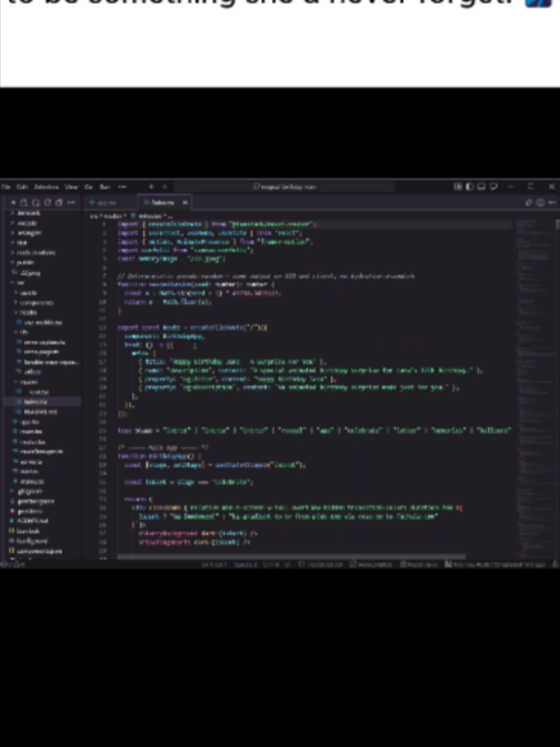The height and width of the screenshot is (747, 560).
Task: Open the Explorer more actions ellipsis
Action: (71, 203)
